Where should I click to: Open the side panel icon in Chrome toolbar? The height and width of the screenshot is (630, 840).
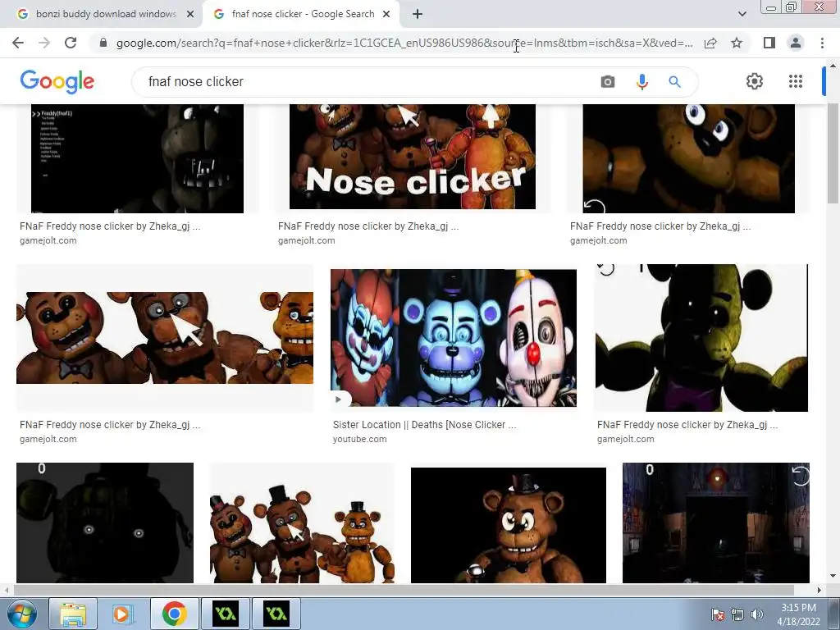coord(769,43)
